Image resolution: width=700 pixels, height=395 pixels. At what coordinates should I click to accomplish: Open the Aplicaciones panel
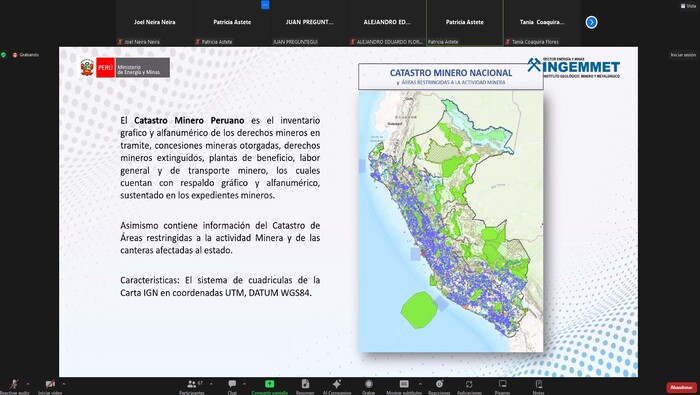click(469, 386)
